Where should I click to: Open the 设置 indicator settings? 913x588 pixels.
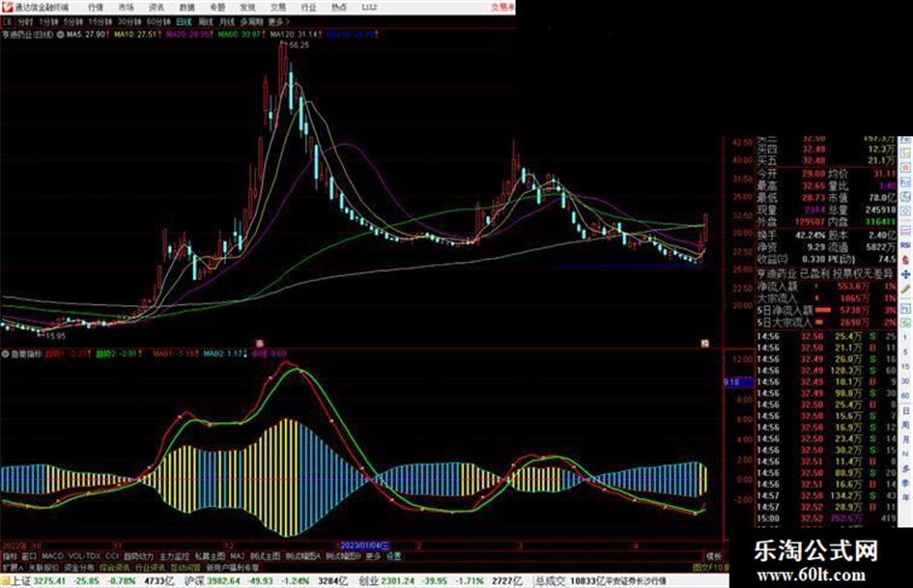point(393,556)
